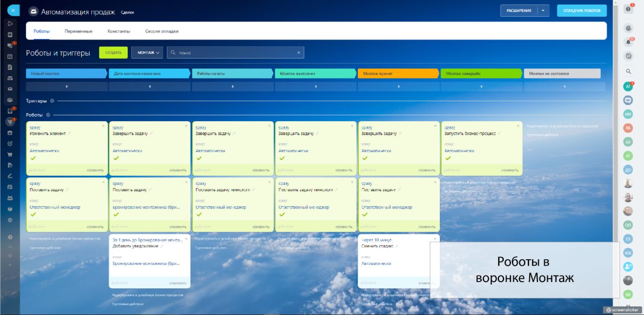Click pencil icon beside Сменить стадию
Viewport: 644px width, 315px height.
click(396, 246)
